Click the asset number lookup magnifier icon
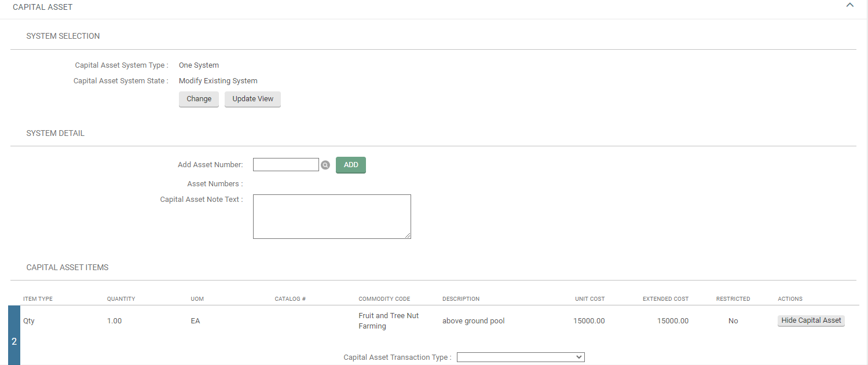The height and width of the screenshot is (365, 868). (x=325, y=165)
